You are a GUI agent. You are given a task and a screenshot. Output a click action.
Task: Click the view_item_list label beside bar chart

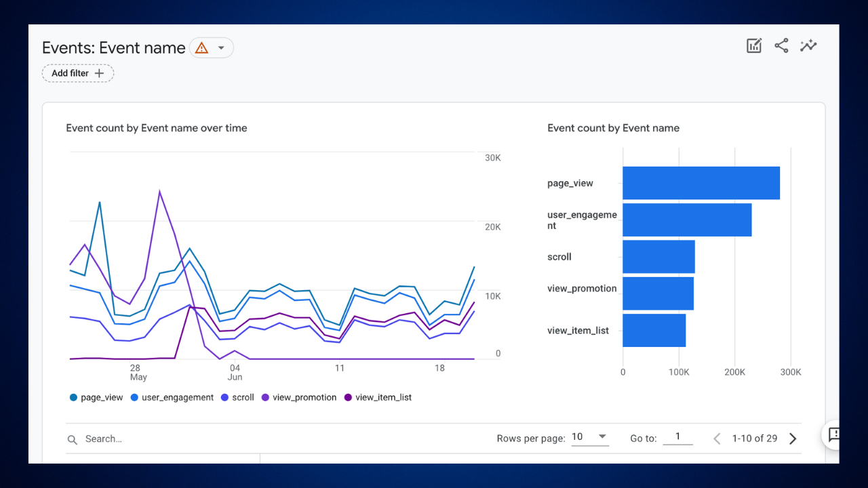(x=578, y=331)
